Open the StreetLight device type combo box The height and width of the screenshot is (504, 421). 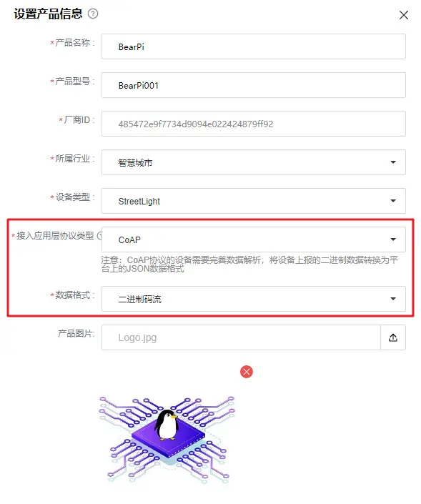point(254,201)
